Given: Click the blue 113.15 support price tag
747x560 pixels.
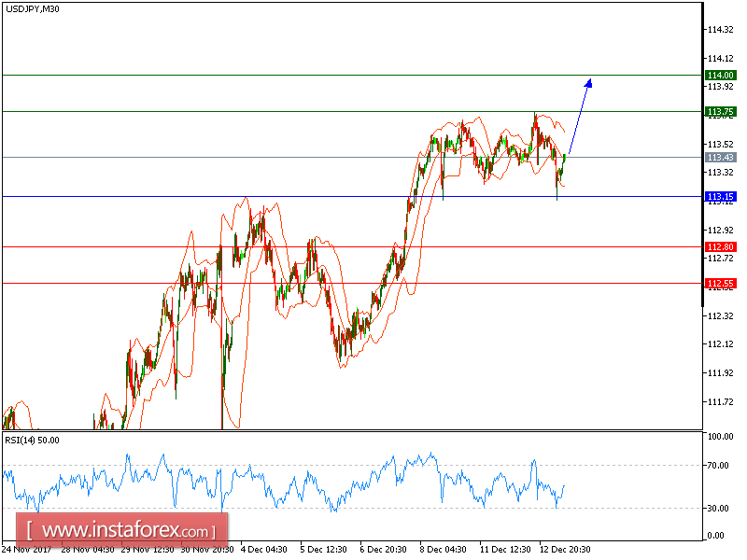Looking at the screenshot, I should [x=719, y=197].
